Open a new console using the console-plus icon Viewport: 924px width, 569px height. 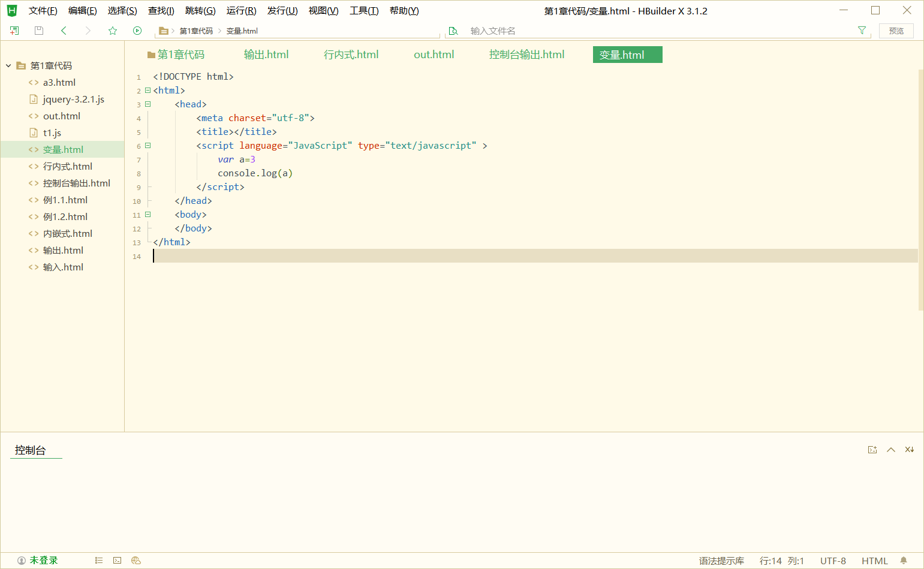click(x=872, y=449)
